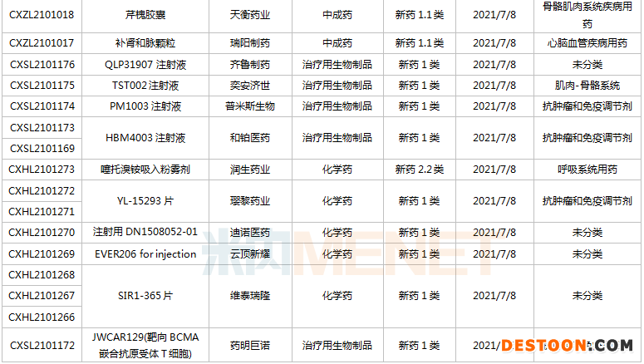Select the company cell 和铂医药
Screen dimensions: 644x364
point(250,138)
